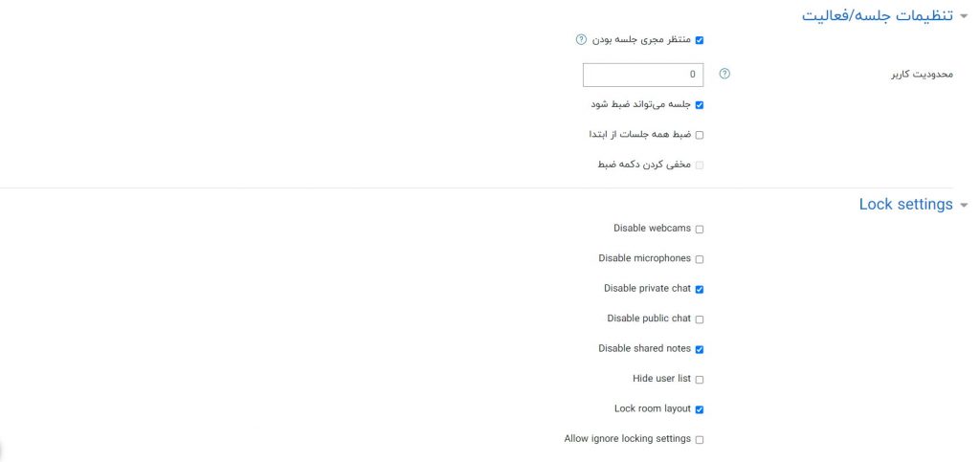Viewport: 980px width, 462px height.
Task: Collapse the تنظیمات جلسه/فعالیت section arrow
Action: (x=964, y=16)
